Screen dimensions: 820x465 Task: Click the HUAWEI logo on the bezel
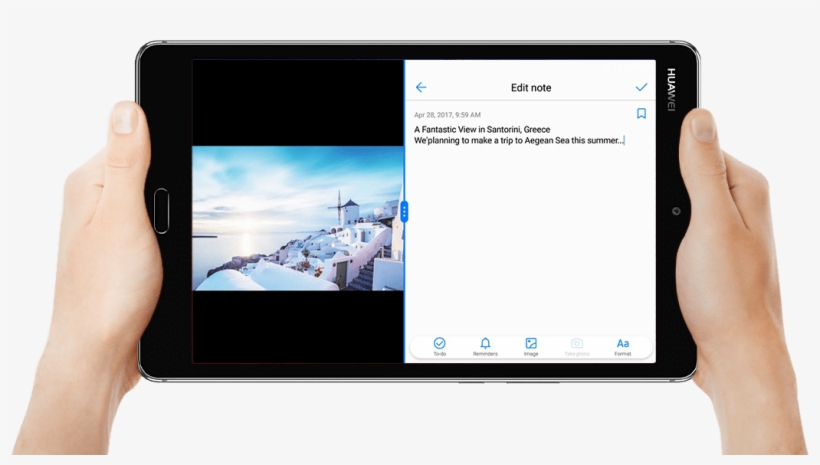pyautogui.click(x=671, y=89)
